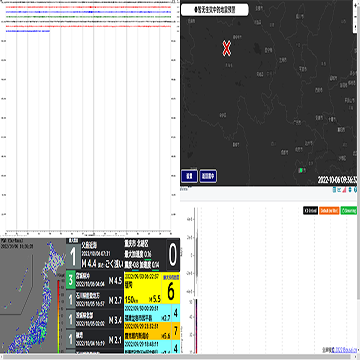Click the green station marker on map
The image size is (360, 360).
(301, 170)
